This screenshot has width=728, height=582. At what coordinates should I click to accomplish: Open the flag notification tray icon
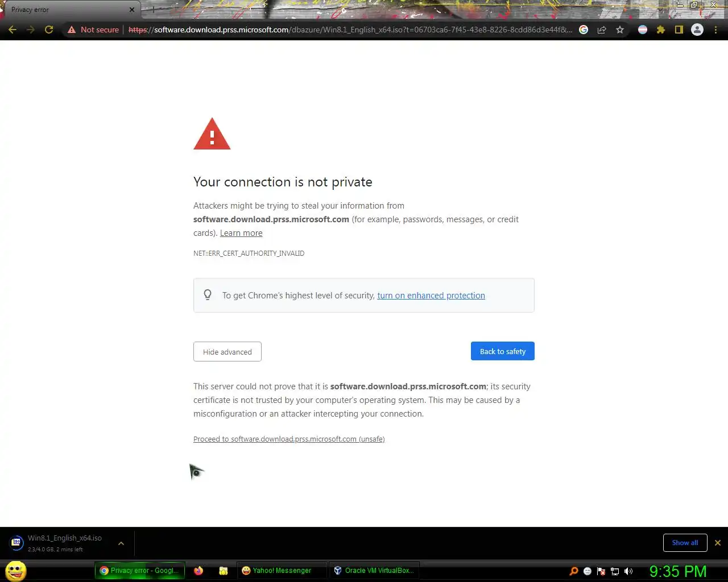coord(601,571)
